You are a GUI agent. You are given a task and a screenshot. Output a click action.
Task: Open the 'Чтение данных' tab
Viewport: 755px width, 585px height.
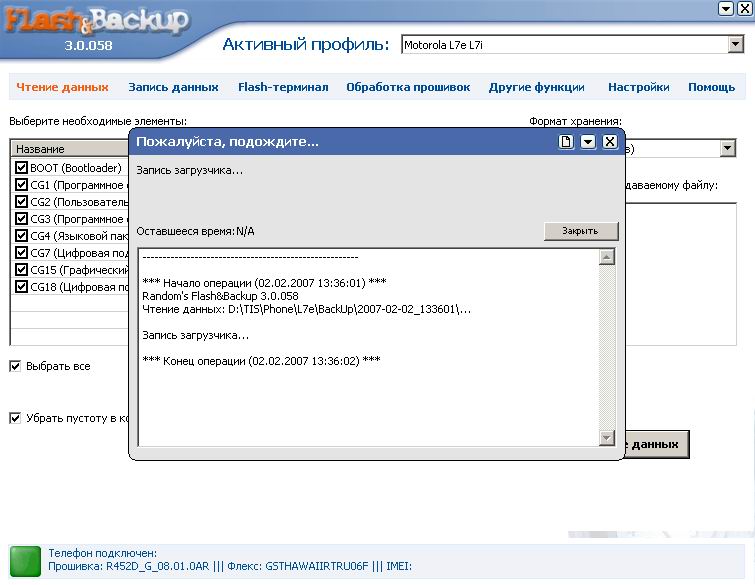click(62, 87)
